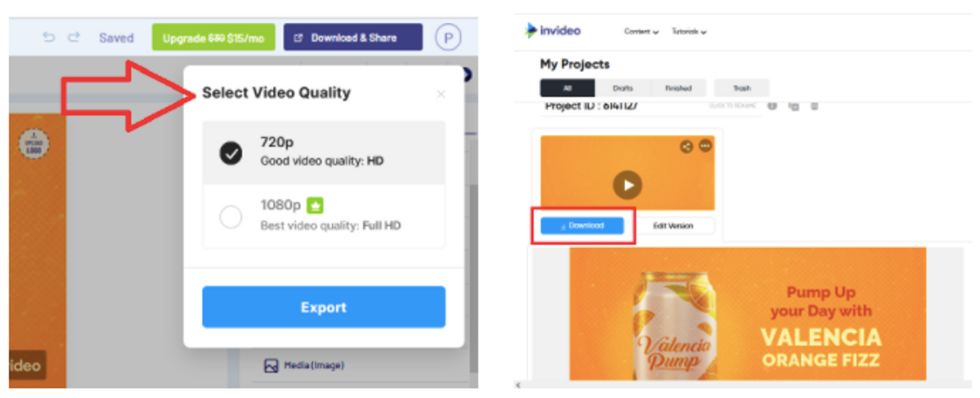Click the blue Export button
This screenshot has width=980, height=398.
click(323, 307)
